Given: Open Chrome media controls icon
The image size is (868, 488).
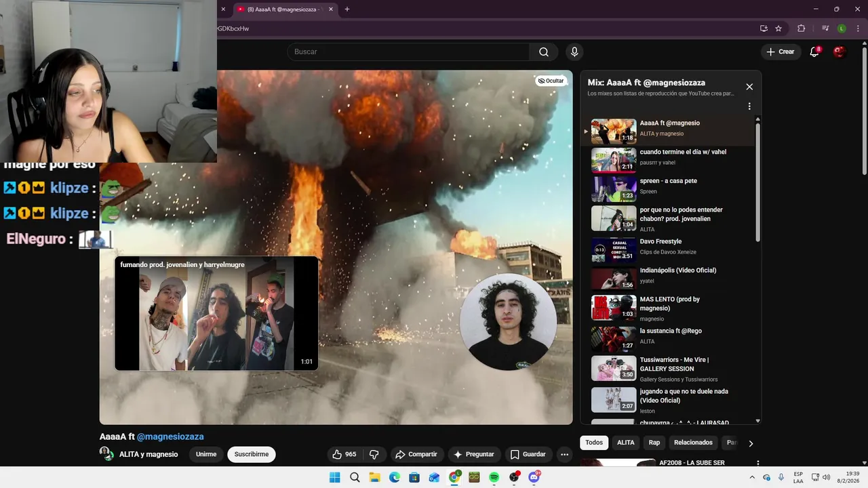Looking at the screenshot, I should click(x=825, y=28).
